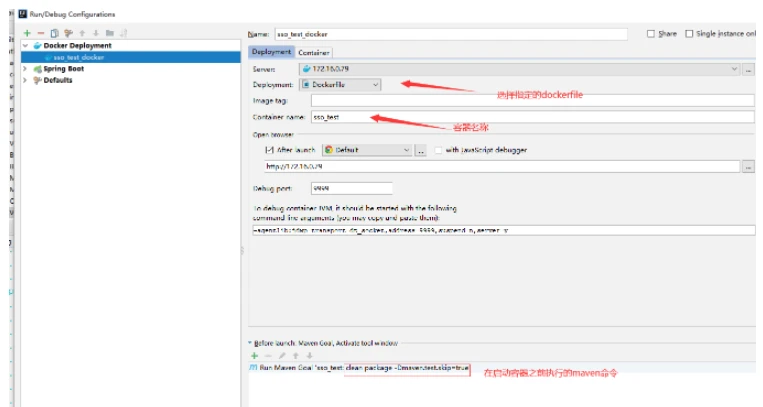Remove the Before launch task with the minus icon
763x407 pixels.
pos(268,356)
